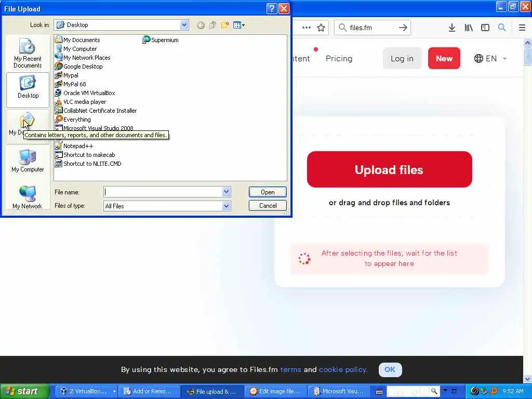Image resolution: width=532 pixels, height=399 pixels.
Task: Open the browser hamburger menu
Action: [522, 28]
